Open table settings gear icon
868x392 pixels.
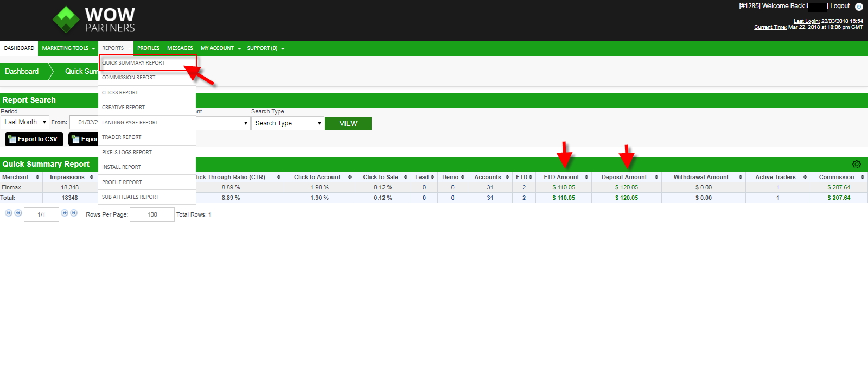click(857, 164)
